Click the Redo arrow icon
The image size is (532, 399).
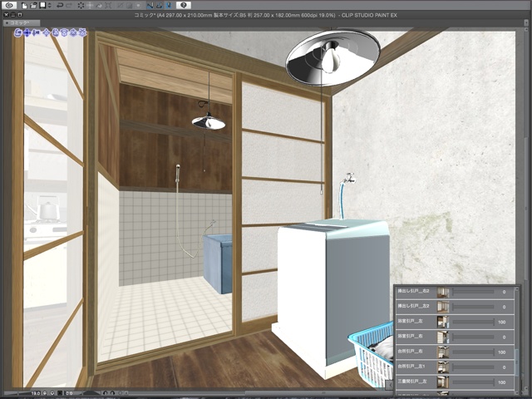click(69, 5)
